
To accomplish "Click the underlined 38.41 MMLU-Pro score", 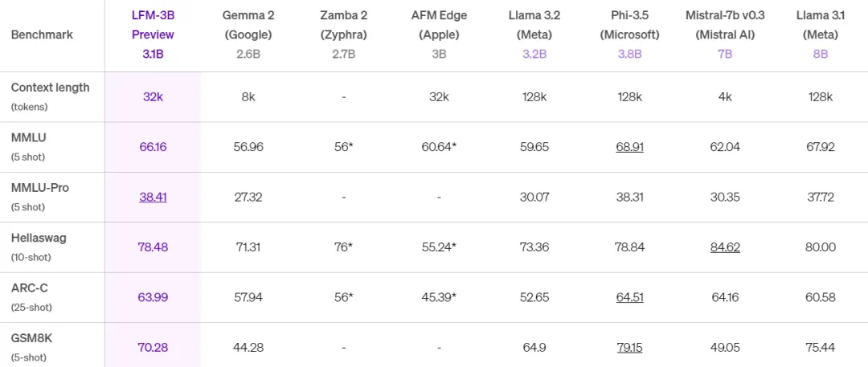I will click(153, 197).
